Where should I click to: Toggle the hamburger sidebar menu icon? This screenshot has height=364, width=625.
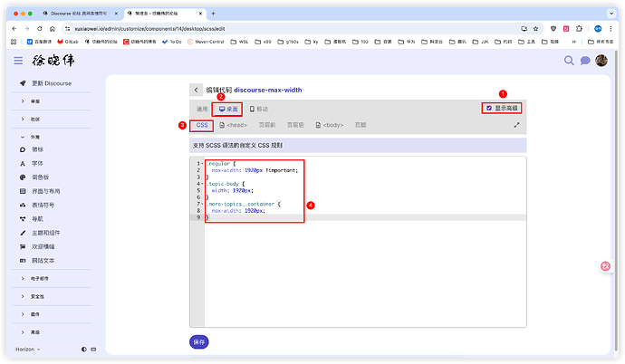pyautogui.click(x=18, y=61)
